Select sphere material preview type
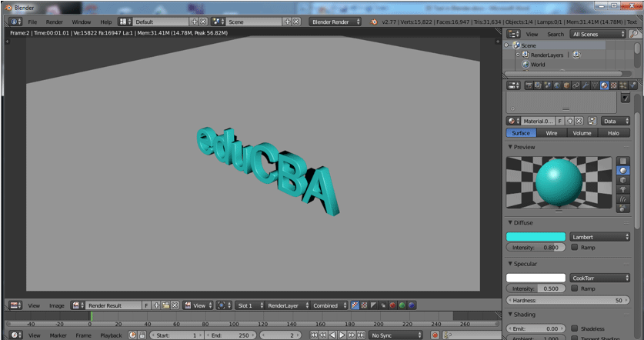 pos(623,171)
